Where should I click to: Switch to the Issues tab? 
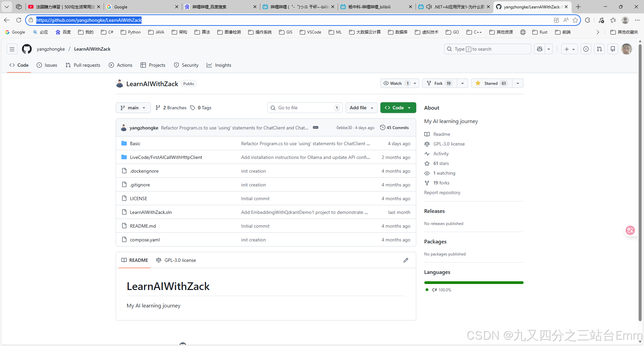[x=47, y=65]
